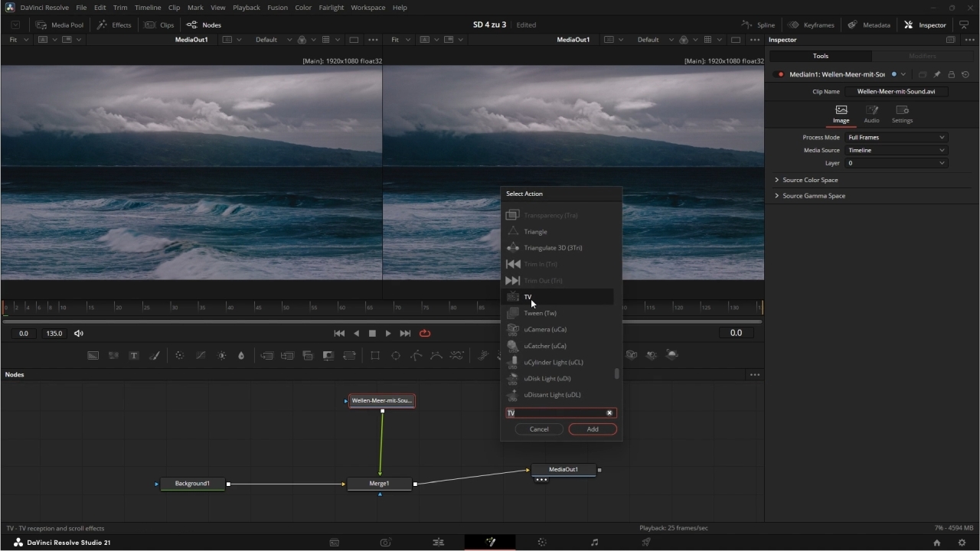The height and width of the screenshot is (551, 980).
Task: Toggle the Effects library panel
Action: click(114, 24)
